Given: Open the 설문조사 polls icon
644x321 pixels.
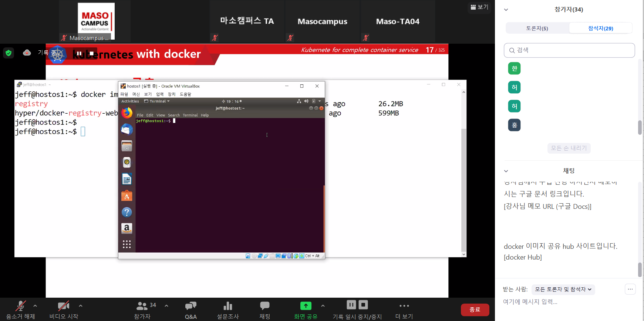Looking at the screenshot, I should click(x=227, y=306).
